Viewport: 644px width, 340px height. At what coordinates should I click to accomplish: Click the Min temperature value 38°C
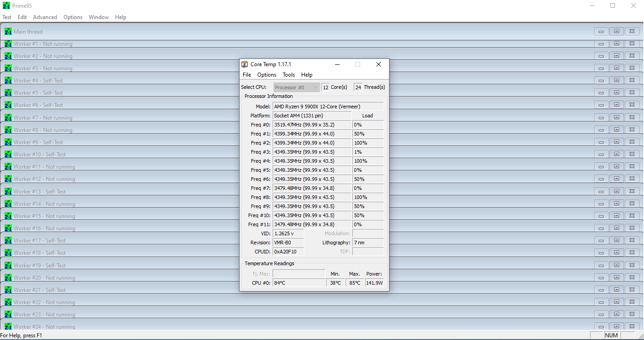335,283
